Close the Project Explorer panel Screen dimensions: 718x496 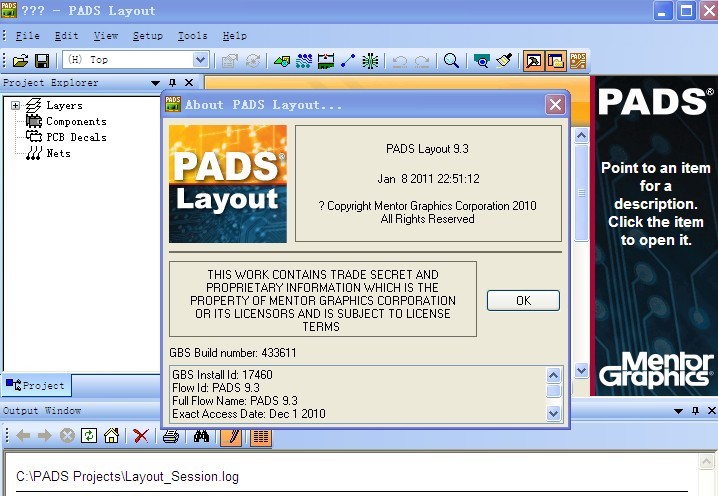(x=189, y=83)
